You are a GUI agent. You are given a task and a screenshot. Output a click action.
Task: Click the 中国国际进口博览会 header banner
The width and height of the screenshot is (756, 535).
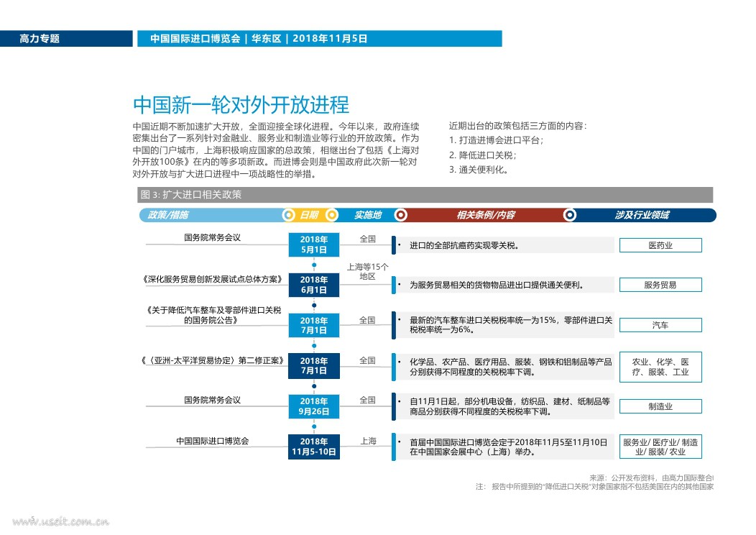pos(320,39)
